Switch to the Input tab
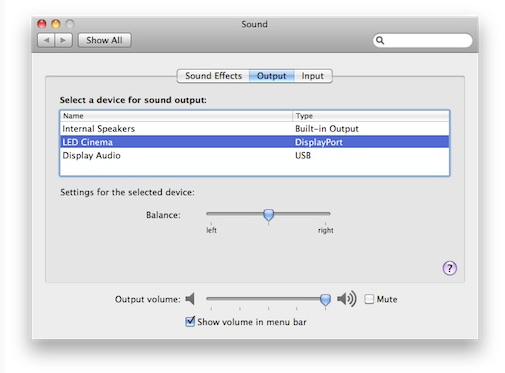Screen dimensions: 505x373 [x=313, y=76]
